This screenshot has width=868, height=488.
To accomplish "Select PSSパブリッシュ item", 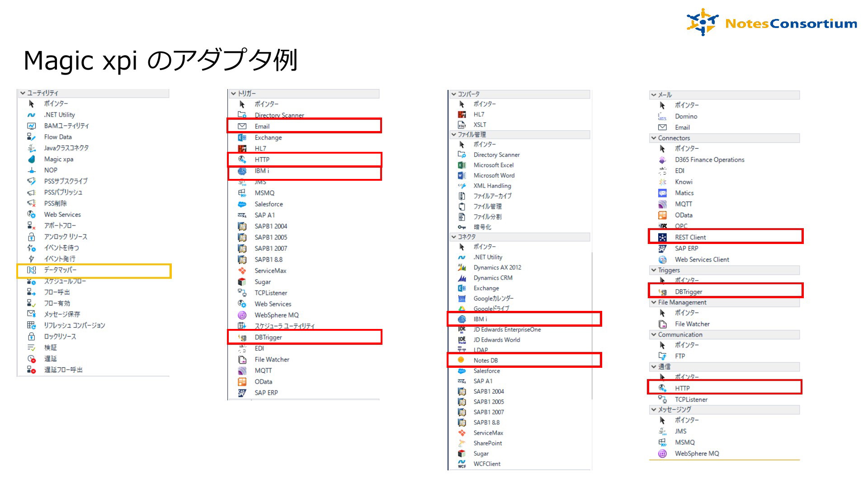I will 63,192.
